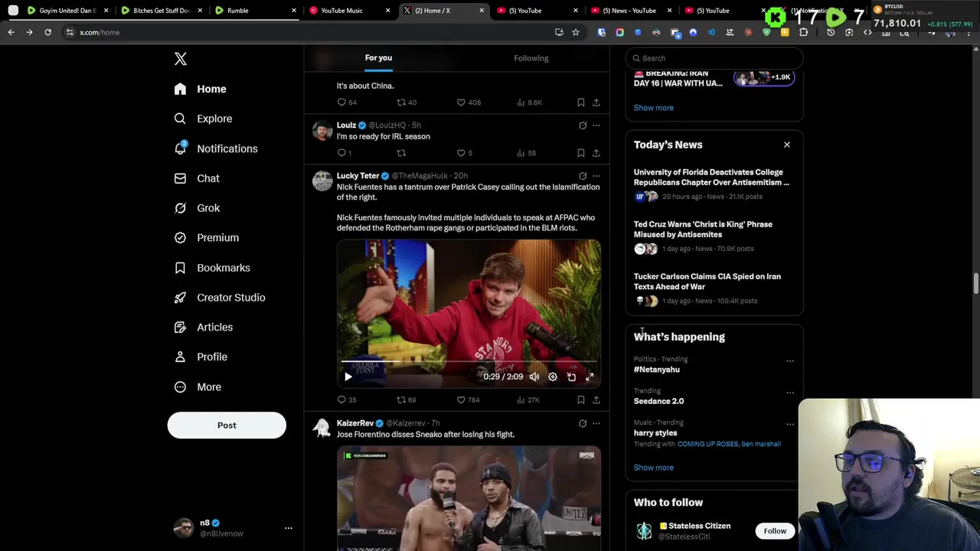Image resolution: width=980 pixels, height=551 pixels.
Task: Switch to the For you tab
Action: pyautogui.click(x=378, y=58)
